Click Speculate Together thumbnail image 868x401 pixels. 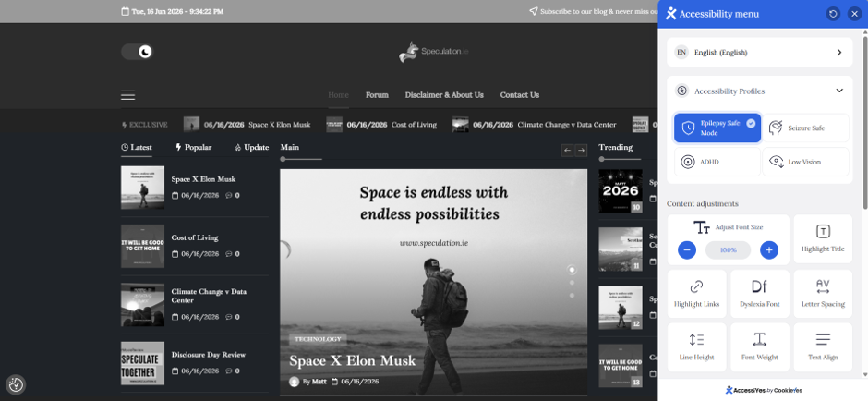click(142, 363)
